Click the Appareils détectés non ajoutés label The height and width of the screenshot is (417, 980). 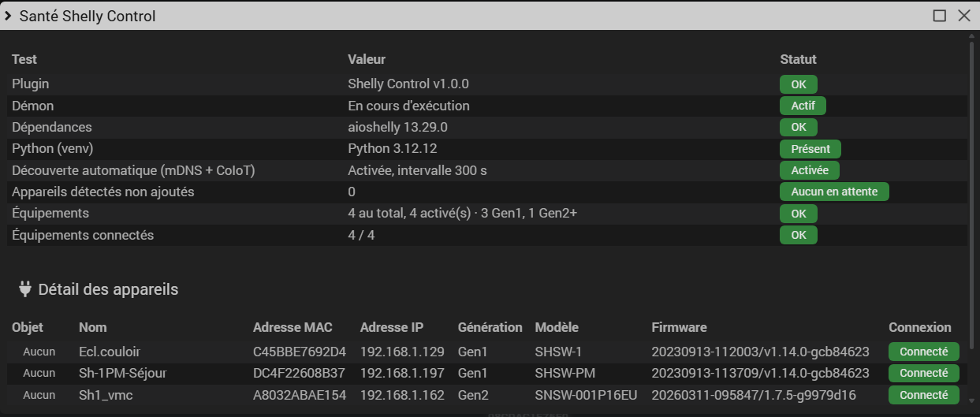pyautogui.click(x=102, y=192)
